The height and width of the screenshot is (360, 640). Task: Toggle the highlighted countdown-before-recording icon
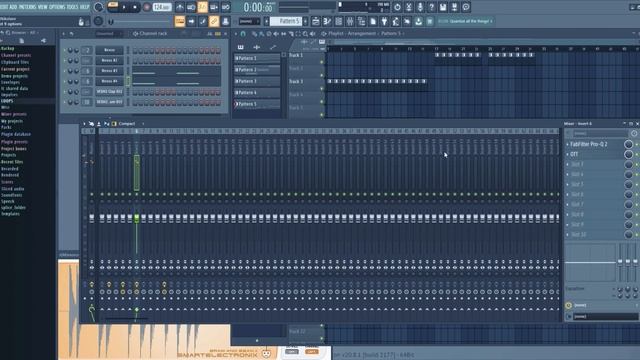coord(202,7)
